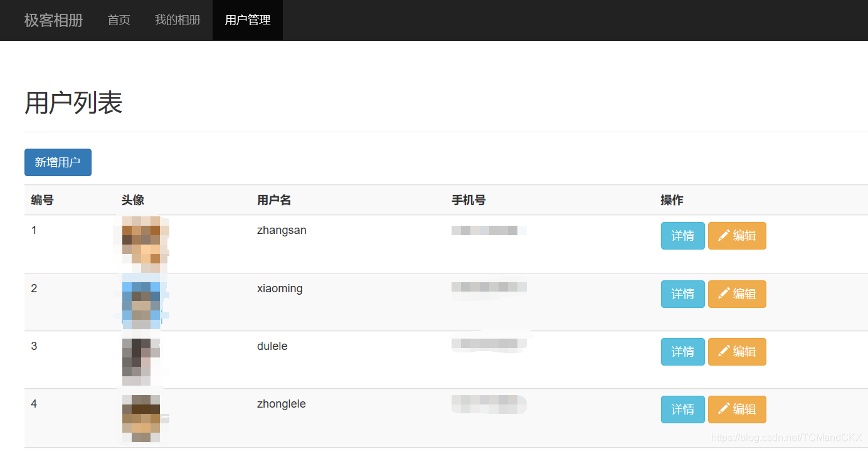Viewport: 868px width, 449px height.
Task: Click row number 2 cell
Action: [x=34, y=288]
